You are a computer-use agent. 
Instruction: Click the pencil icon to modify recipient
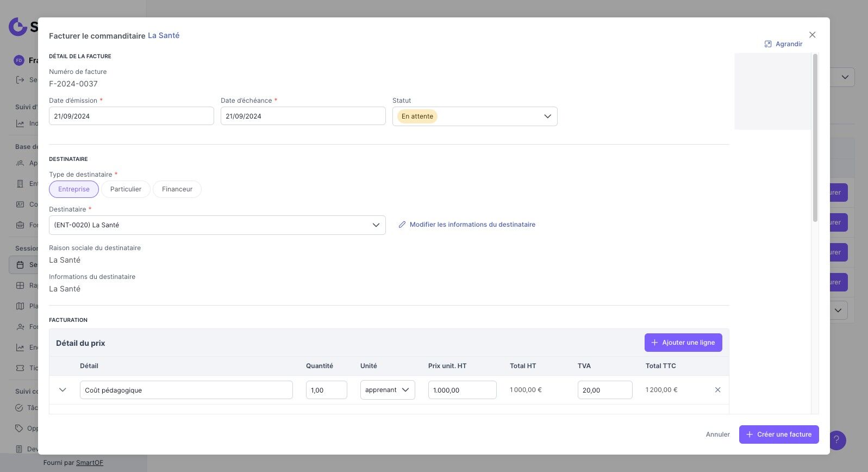tap(402, 225)
